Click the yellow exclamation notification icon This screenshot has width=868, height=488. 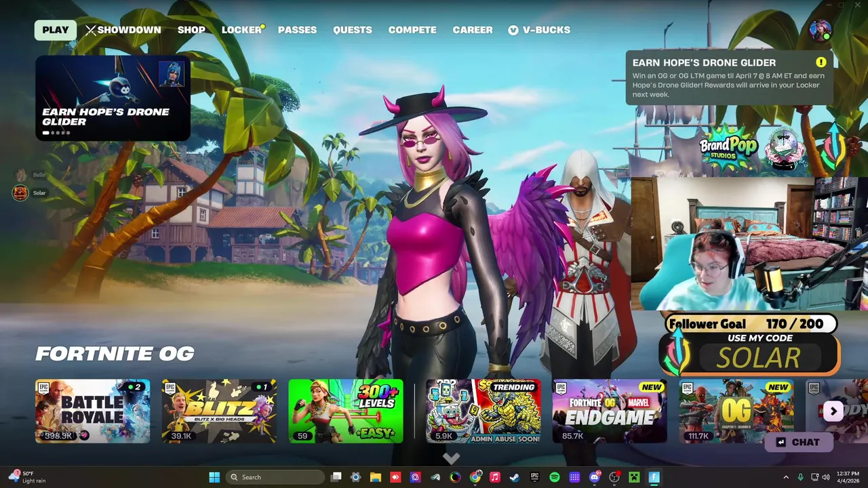pos(821,62)
